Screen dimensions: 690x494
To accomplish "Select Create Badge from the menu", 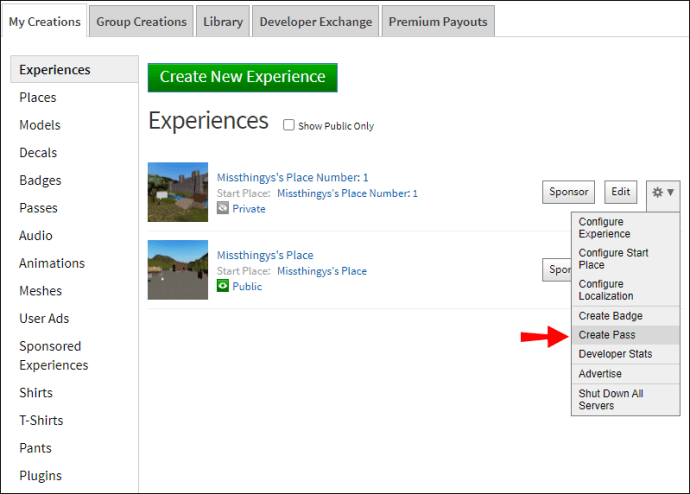I will (x=625, y=316).
